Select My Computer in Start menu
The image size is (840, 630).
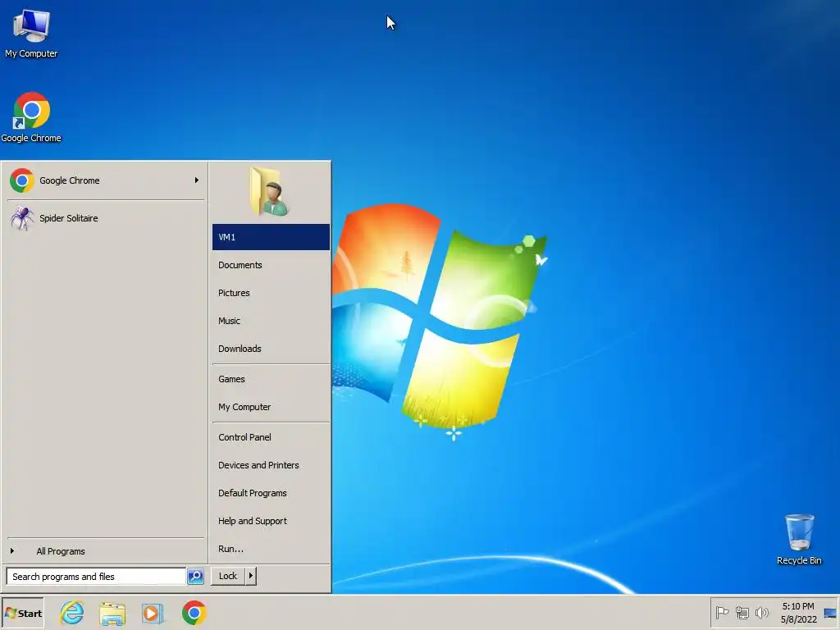[271, 407]
